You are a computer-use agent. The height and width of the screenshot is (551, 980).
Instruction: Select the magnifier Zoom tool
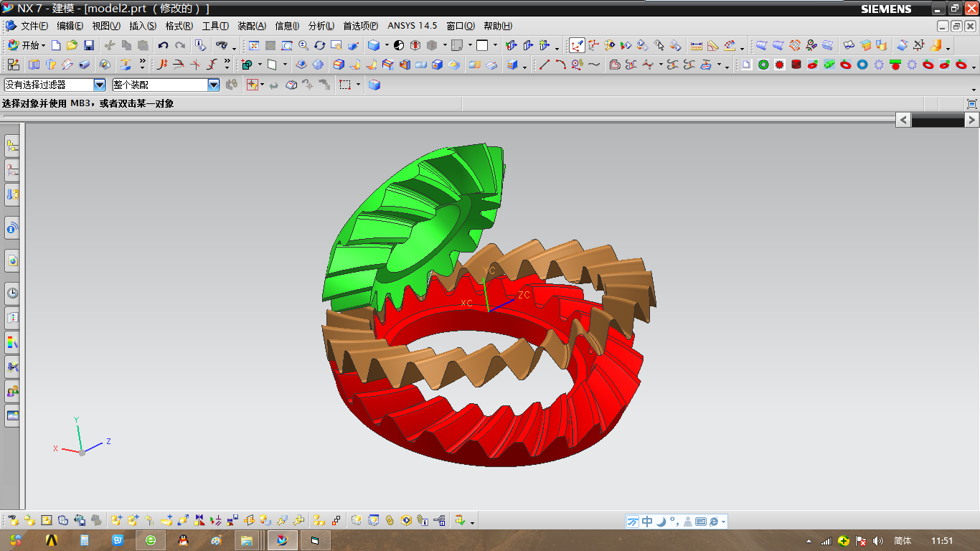point(303,45)
